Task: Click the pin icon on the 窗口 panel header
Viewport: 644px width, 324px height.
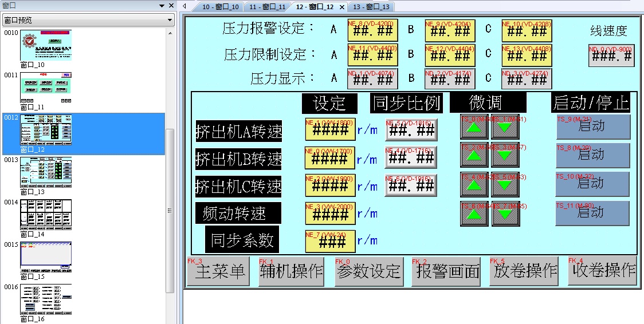Action: click(162, 5)
